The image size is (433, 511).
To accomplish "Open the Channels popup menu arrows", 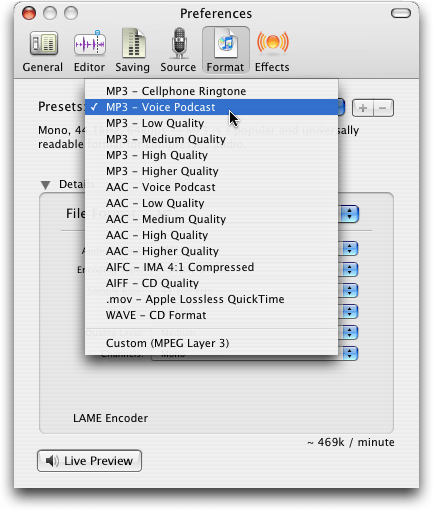I will tap(349, 354).
